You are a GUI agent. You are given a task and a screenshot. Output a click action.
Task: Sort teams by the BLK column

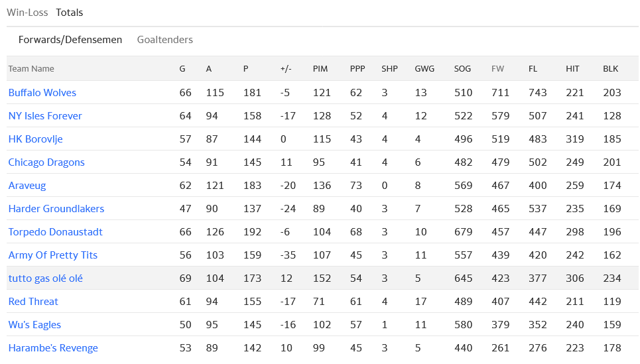click(610, 69)
